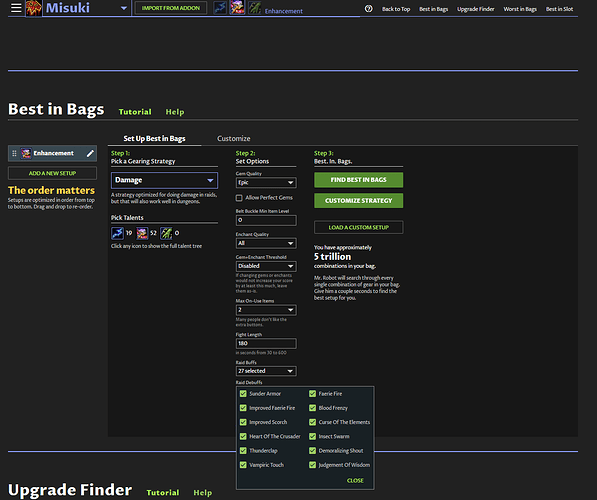Grab the drag handle on the Enhancement setup

click(x=14, y=153)
